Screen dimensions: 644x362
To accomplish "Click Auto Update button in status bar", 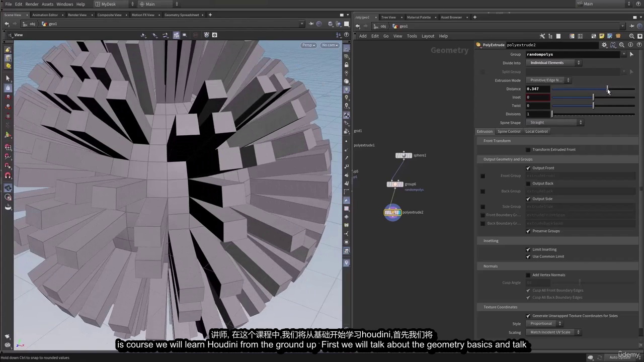I will (x=620, y=357).
